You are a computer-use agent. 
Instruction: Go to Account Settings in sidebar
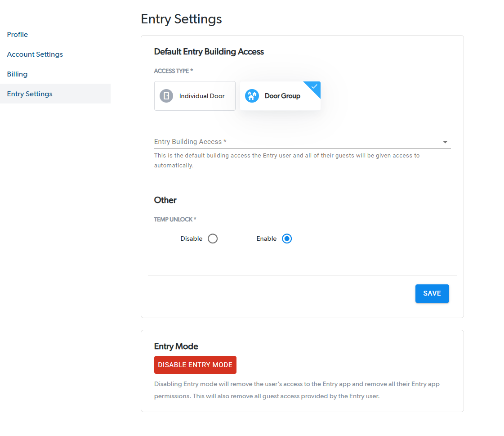(x=35, y=54)
